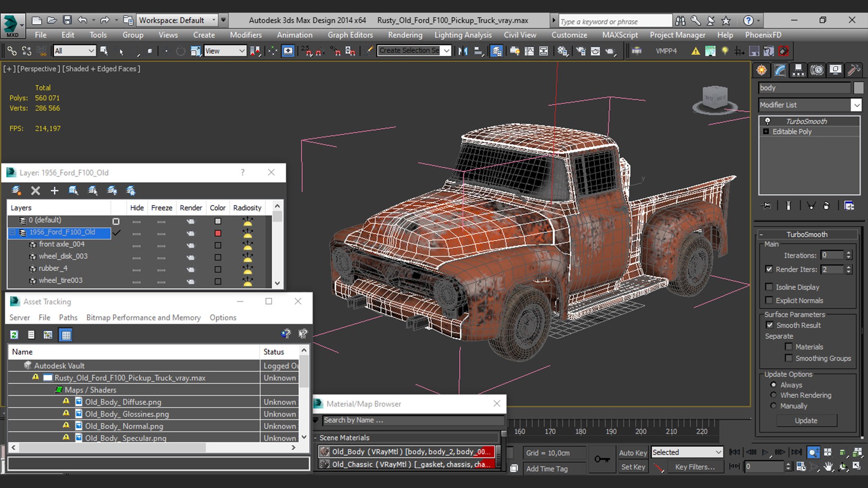This screenshot has width=868, height=488.
Task: Open the Utilities hammer panel icon
Action: coord(854,70)
